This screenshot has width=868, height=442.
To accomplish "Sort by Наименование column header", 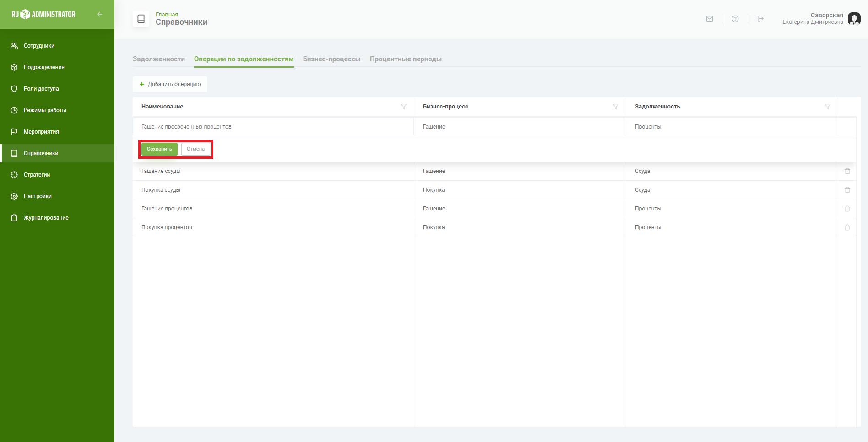I will click(163, 107).
